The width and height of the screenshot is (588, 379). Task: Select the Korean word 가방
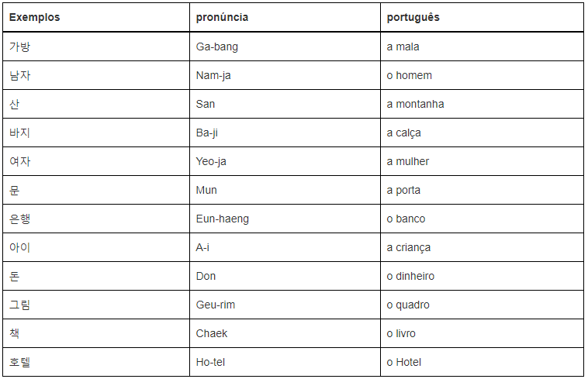click(20, 47)
